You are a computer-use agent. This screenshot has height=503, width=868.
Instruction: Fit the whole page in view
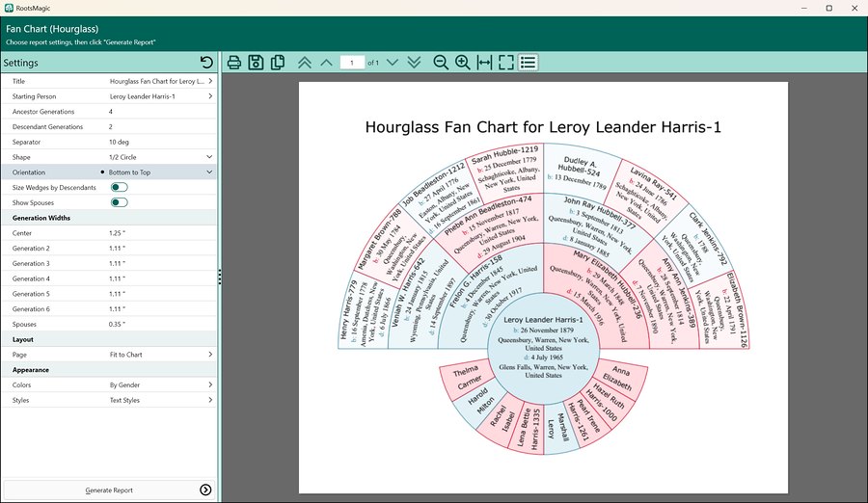click(x=506, y=63)
